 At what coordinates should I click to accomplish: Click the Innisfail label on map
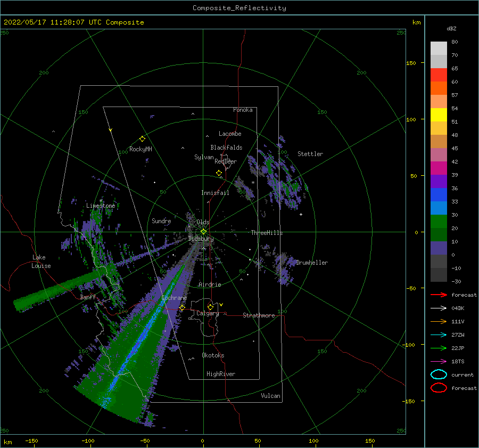tap(215, 193)
